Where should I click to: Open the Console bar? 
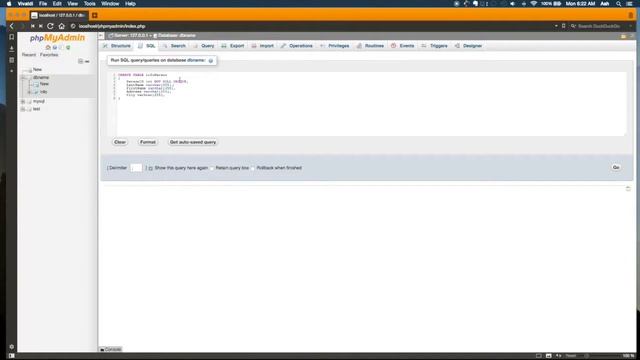click(x=111, y=349)
